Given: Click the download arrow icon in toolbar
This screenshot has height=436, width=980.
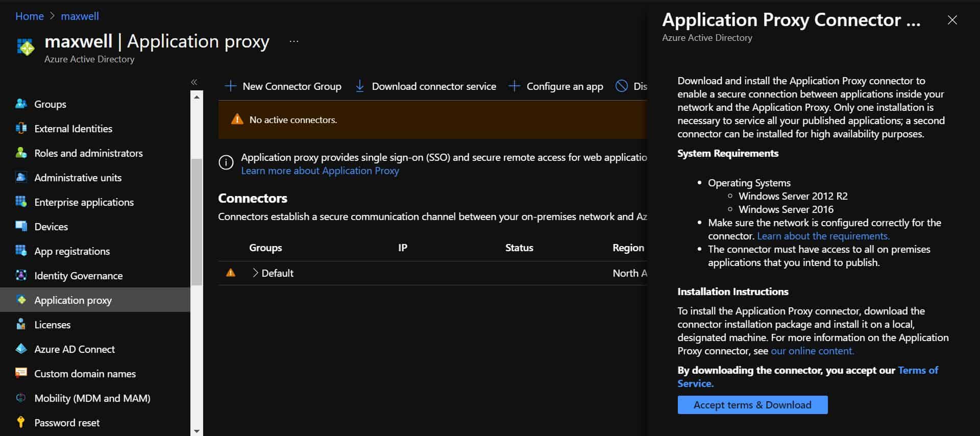Looking at the screenshot, I should click(360, 86).
